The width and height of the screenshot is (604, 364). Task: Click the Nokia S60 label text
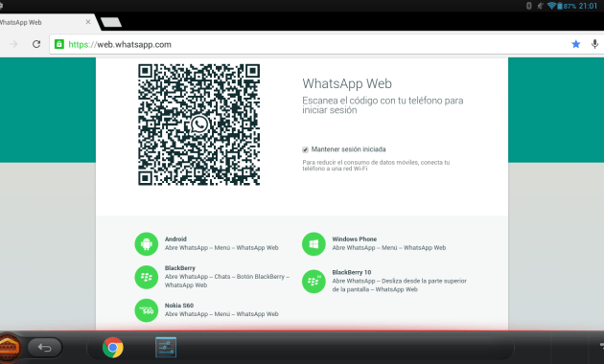tap(179, 306)
